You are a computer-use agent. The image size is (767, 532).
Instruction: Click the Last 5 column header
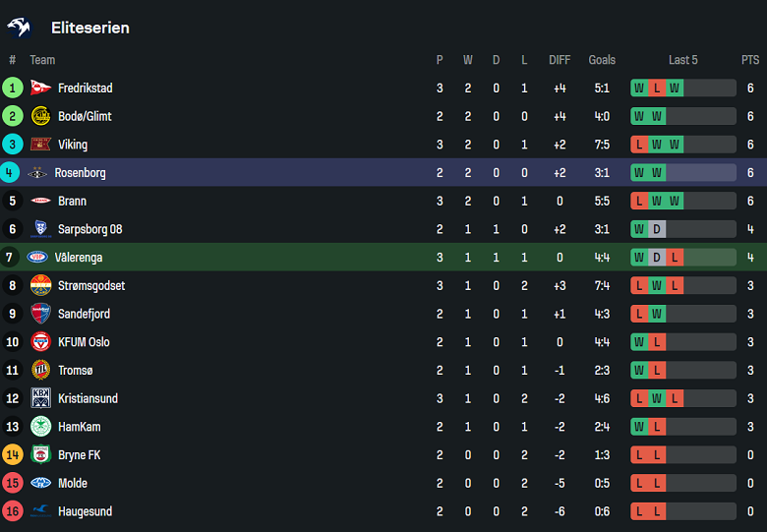coord(682,60)
